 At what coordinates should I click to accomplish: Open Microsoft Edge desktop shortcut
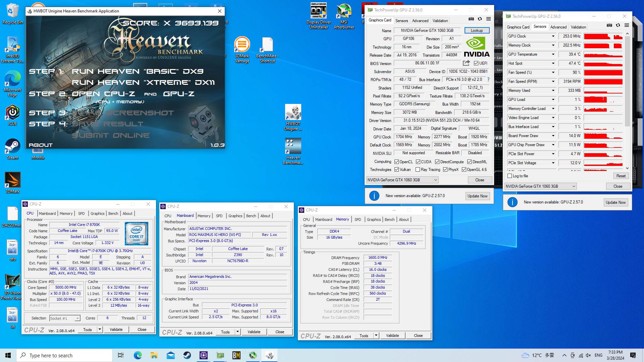pos(12,84)
